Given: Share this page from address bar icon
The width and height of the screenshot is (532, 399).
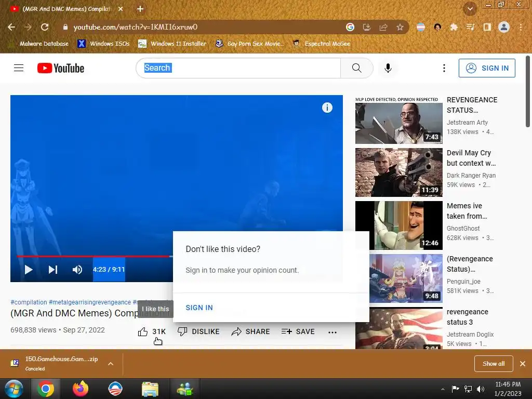Looking at the screenshot, I should click(383, 27).
